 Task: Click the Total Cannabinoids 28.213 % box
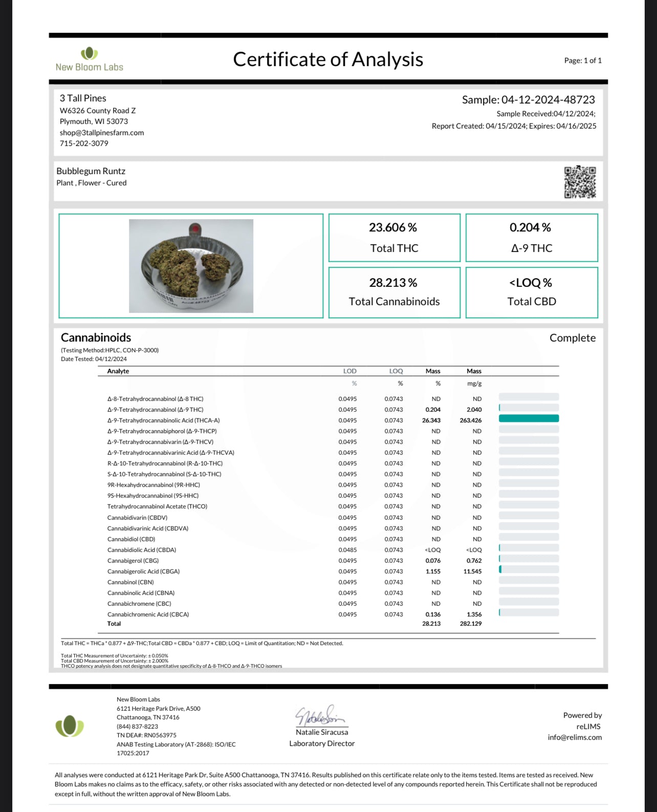click(394, 292)
